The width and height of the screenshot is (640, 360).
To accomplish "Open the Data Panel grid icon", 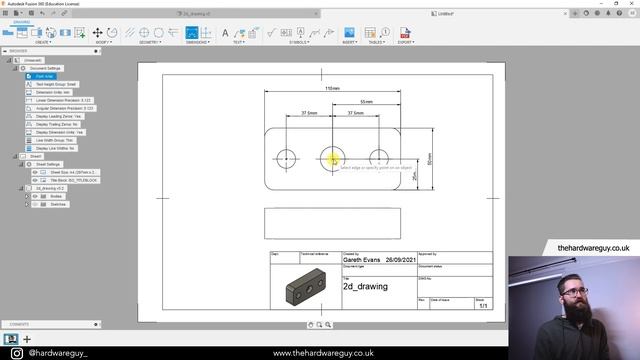I will tap(5, 13).
